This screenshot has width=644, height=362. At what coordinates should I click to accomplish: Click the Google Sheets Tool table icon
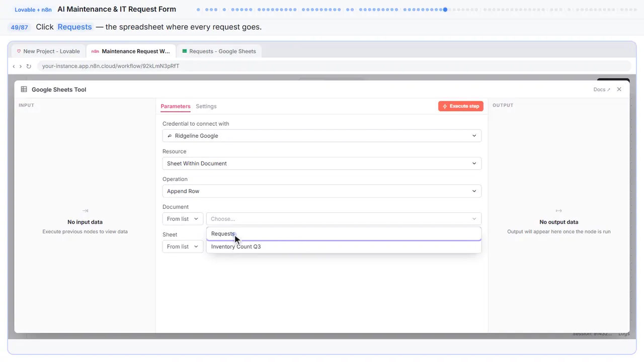click(24, 89)
